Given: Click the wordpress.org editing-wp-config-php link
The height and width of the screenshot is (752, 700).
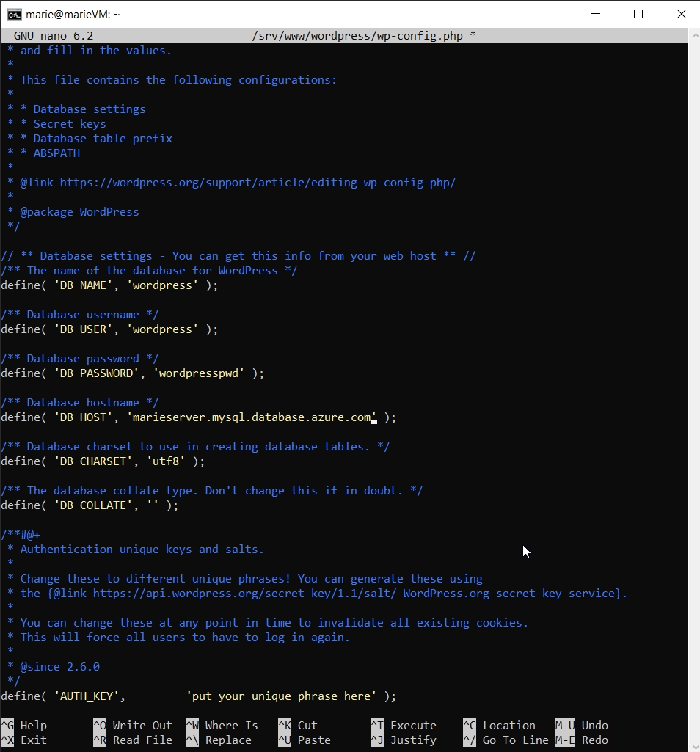Looking at the screenshot, I should tap(258, 183).
